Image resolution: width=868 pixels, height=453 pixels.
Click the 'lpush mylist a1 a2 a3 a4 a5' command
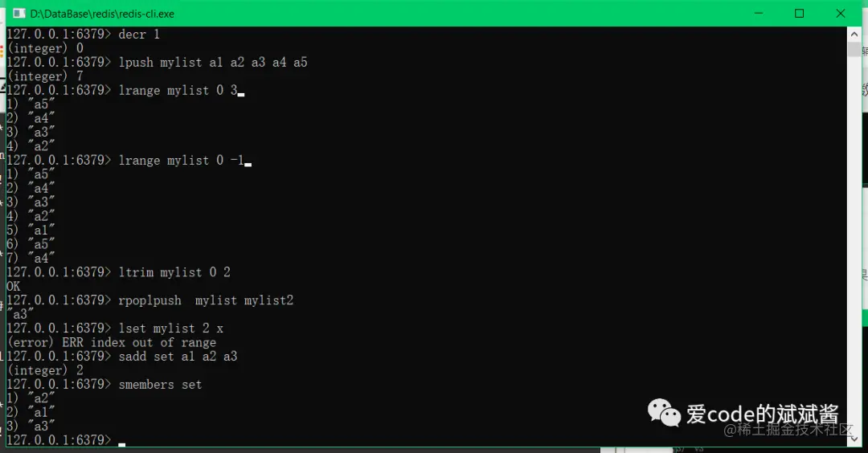coord(213,63)
